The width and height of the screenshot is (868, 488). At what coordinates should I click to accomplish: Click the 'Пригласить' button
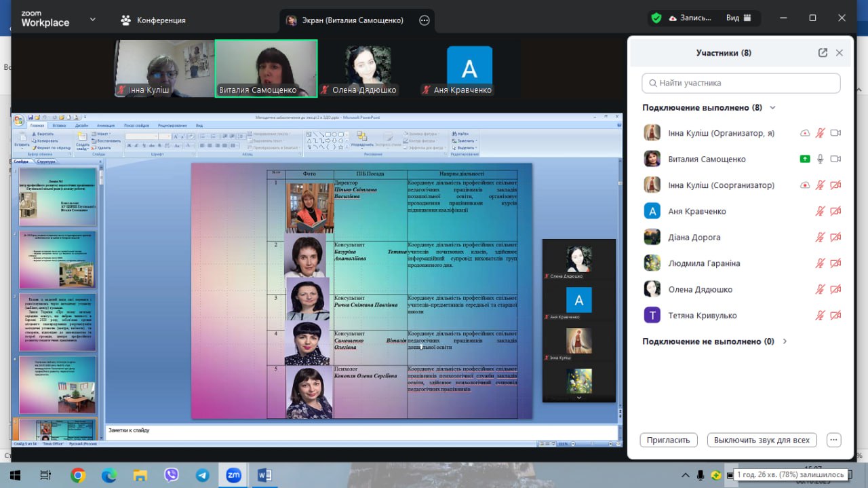(x=668, y=440)
